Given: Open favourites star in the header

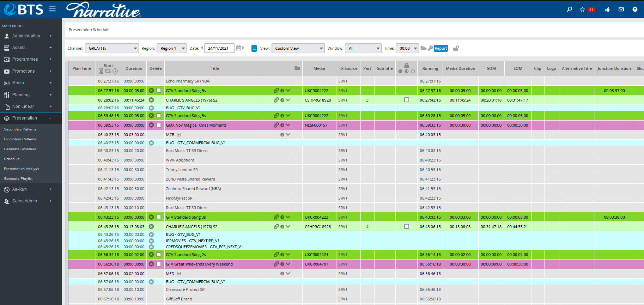Looking at the screenshot, I should (x=582, y=10).
